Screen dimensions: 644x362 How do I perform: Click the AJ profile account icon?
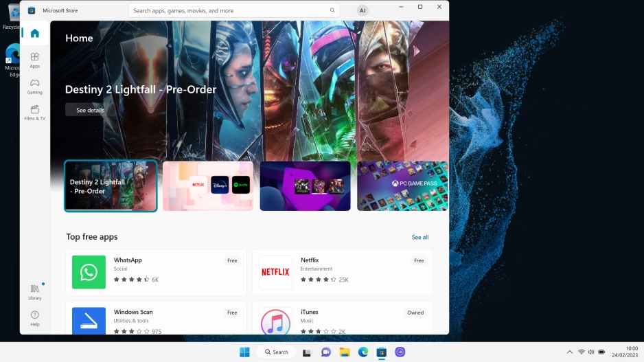[x=363, y=10]
